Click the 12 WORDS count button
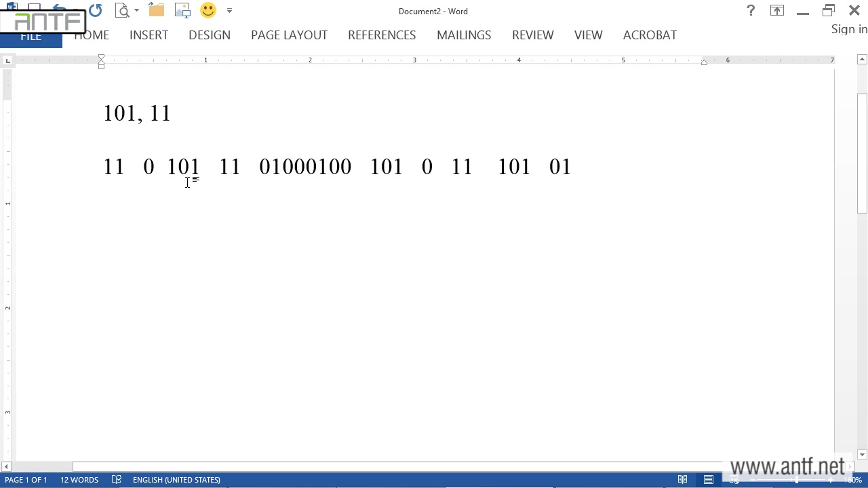The image size is (868, 488). pos(79,480)
